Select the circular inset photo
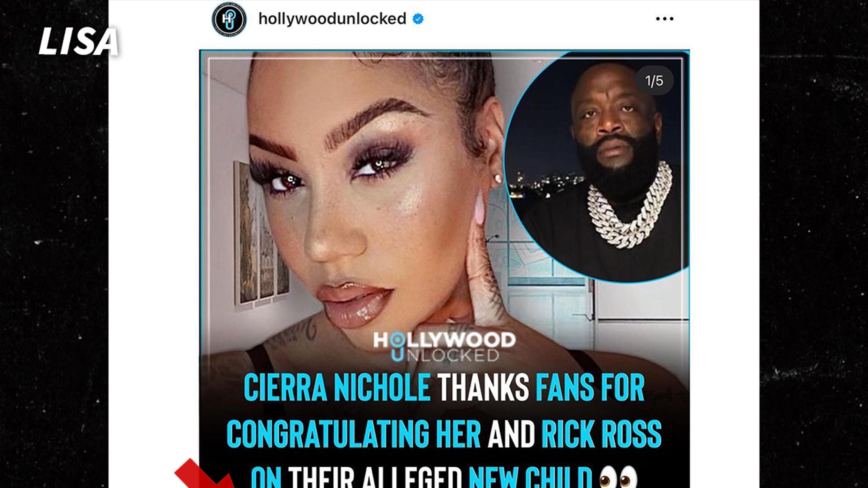Image resolution: width=868 pixels, height=488 pixels. (596, 167)
